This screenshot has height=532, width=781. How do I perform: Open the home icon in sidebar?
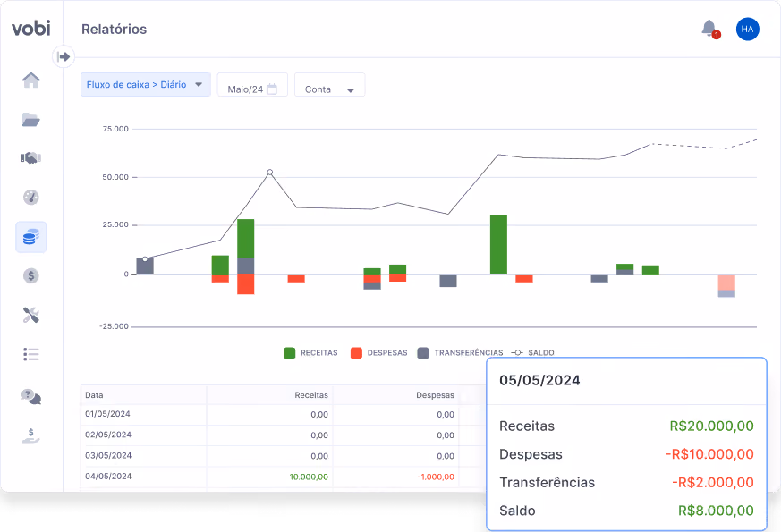31,80
